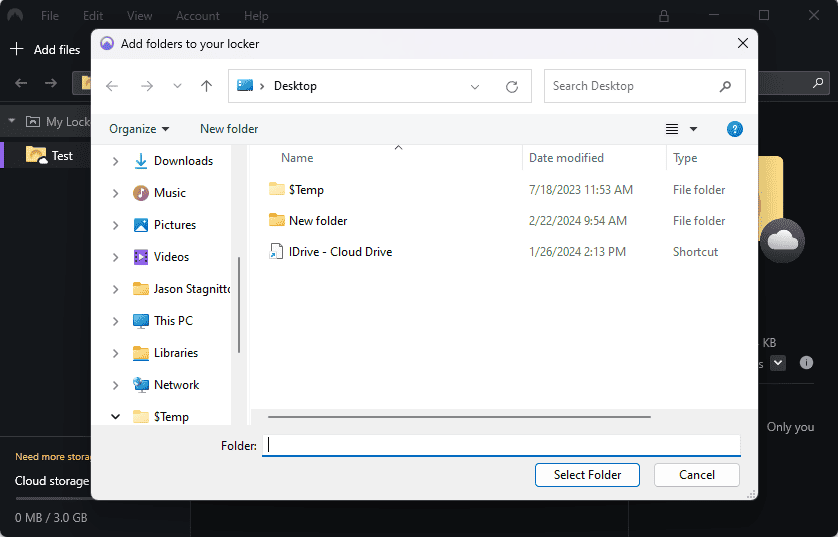Click the search magnifier in the Search Desktop box
The width and height of the screenshot is (838, 537).
(x=725, y=86)
